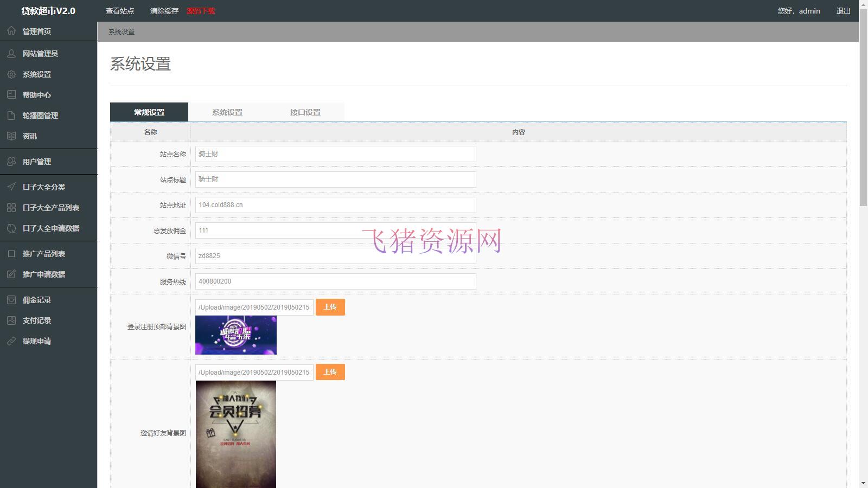
Task: Open 轮播图管理 in the sidebar
Action: 11,115
